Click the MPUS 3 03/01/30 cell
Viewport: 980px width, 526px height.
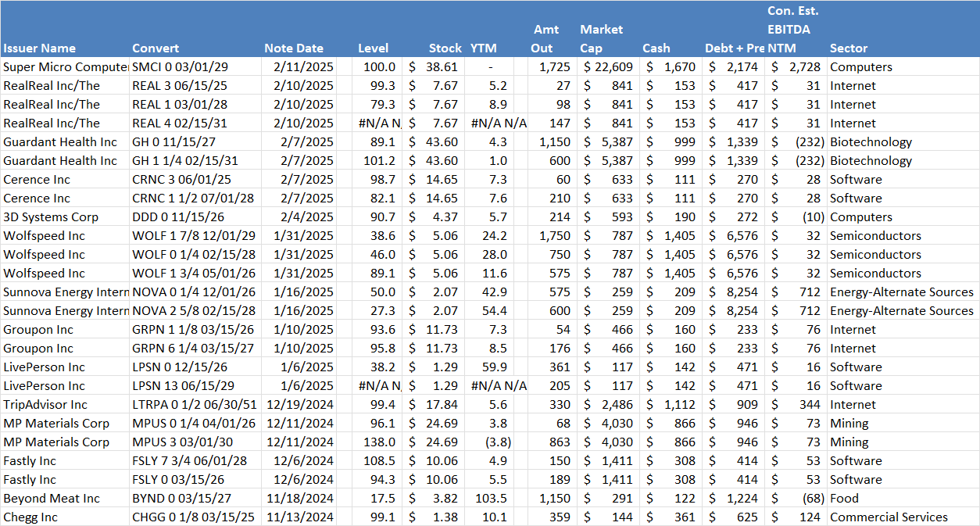[x=194, y=442]
